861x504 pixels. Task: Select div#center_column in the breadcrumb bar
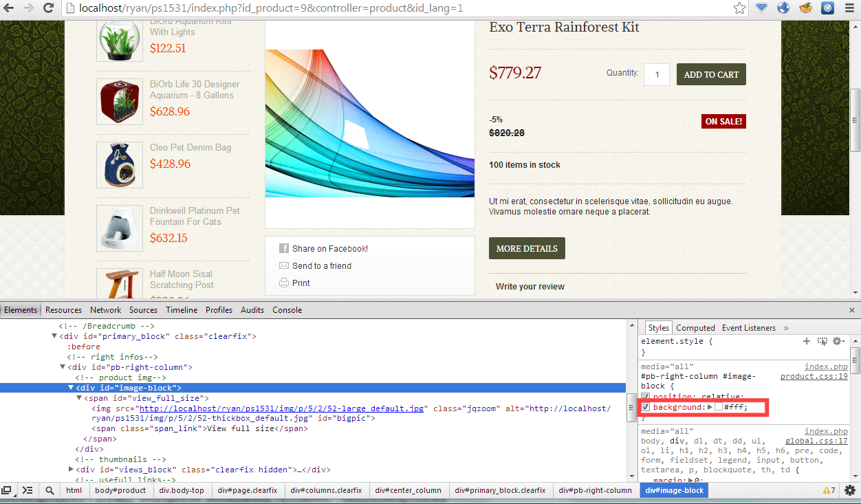coord(408,490)
